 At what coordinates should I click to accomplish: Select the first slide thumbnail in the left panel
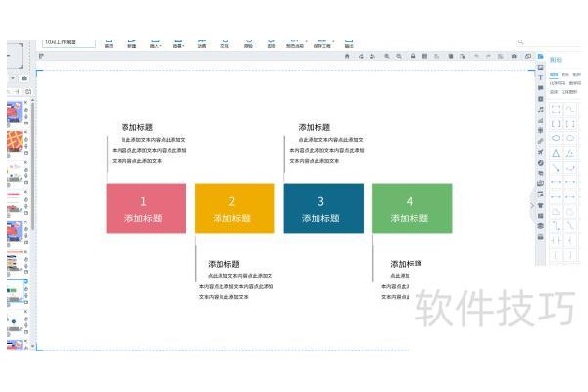15,112
